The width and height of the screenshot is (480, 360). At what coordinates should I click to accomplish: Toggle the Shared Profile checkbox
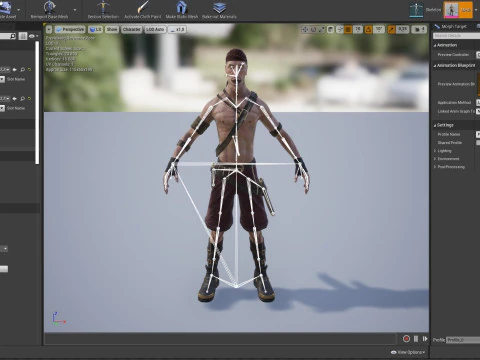[x=478, y=143]
